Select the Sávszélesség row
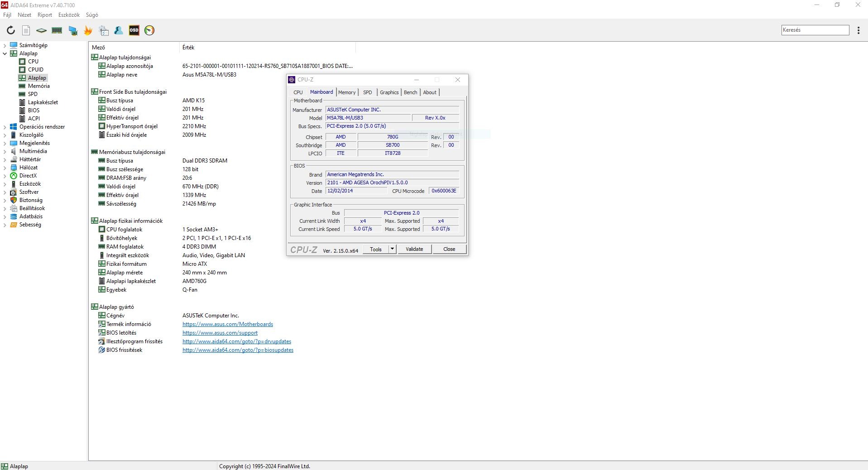The height and width of the screenshot is (470, 868). [x=222, y=204]
